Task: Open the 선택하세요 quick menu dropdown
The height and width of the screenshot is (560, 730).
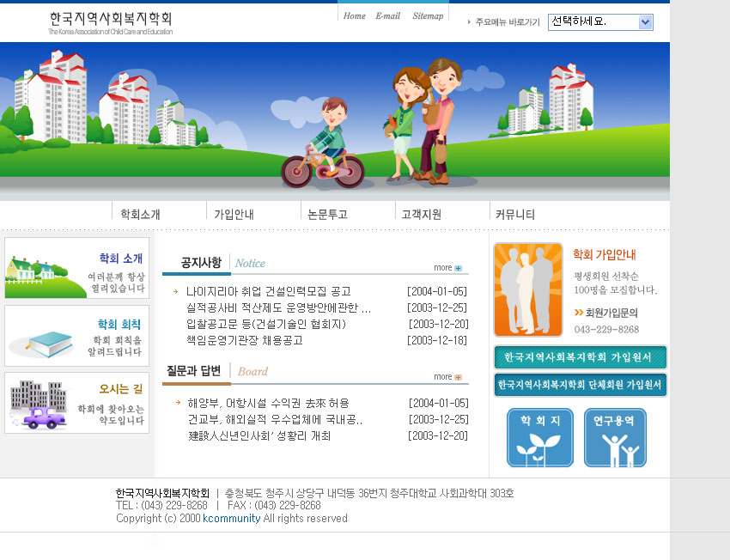Action: point(601,22)
